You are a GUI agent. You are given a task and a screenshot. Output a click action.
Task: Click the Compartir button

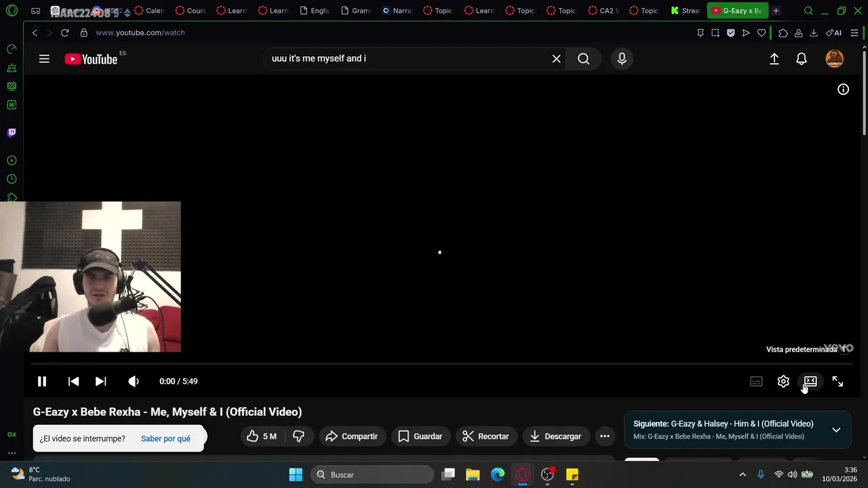tap(351, 436)
